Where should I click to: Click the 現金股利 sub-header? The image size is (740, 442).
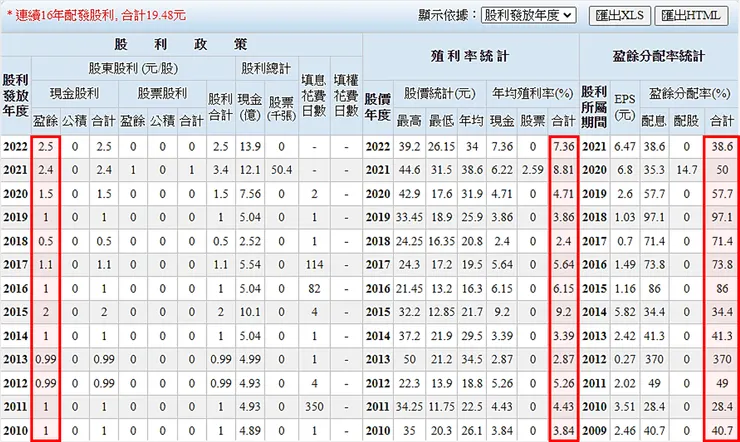[75, 93]
